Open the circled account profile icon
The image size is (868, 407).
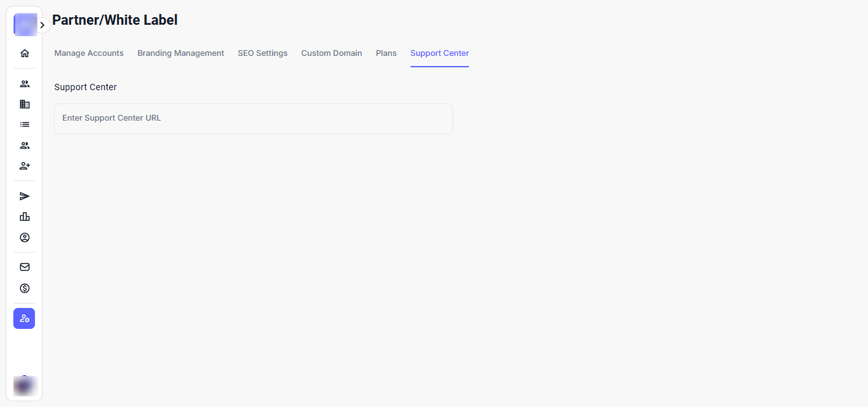coord(25,237)
